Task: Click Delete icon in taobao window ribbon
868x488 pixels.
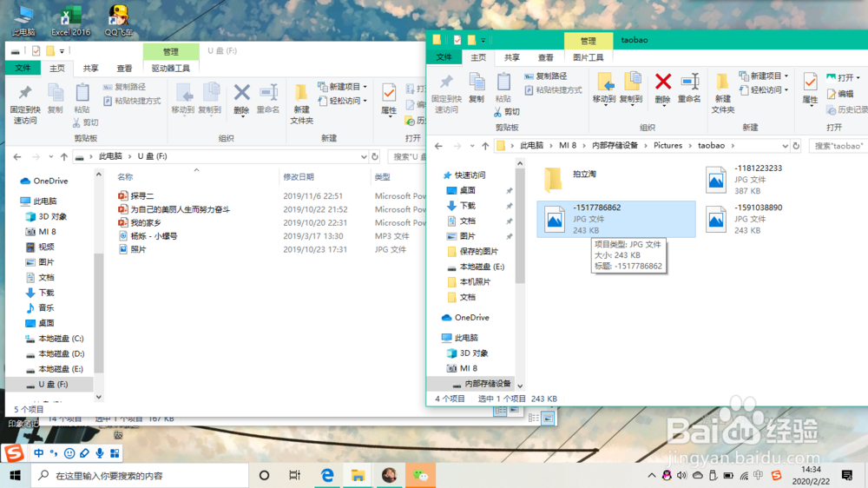Action: (662, 82)
